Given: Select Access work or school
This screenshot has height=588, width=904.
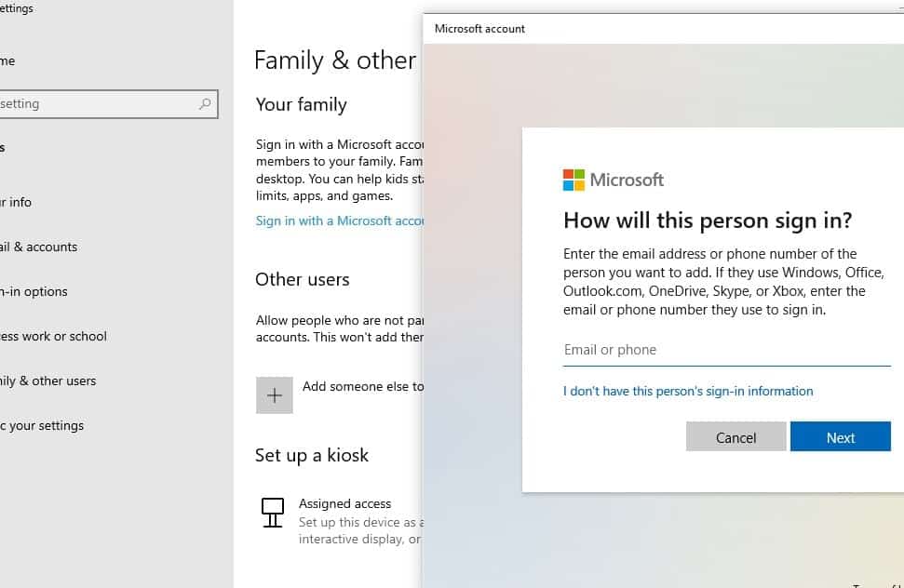Looking at the screenshot, I should [x=53, y=337].
